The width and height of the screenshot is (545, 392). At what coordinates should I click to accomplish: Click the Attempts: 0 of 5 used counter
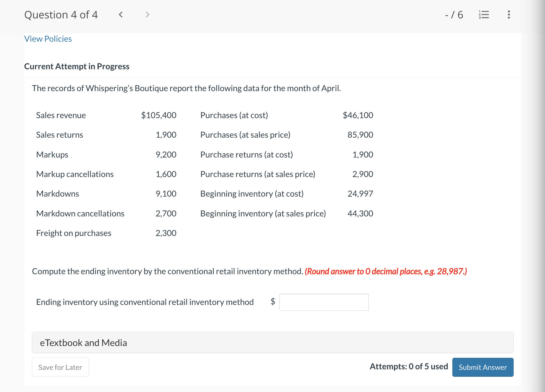(409, 366)
